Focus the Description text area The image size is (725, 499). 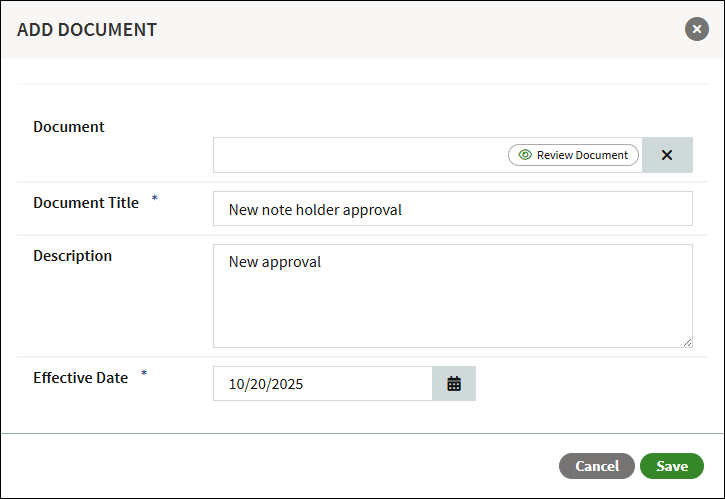click(x=452, y=305)
